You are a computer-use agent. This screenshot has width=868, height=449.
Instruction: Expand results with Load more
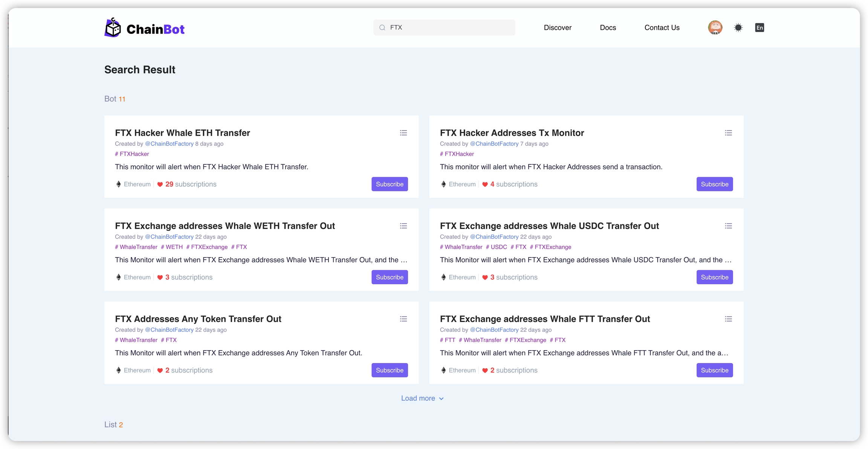tap(422, 398)
